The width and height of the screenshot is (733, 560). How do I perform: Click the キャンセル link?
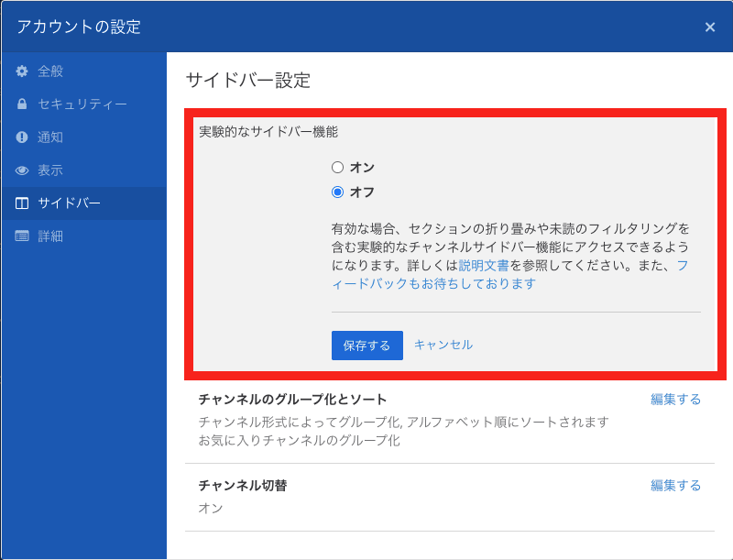(443, 346)
